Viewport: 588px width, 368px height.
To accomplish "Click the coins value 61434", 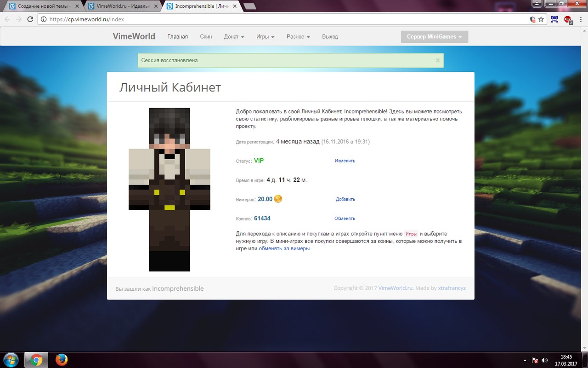I will [262, 218].
